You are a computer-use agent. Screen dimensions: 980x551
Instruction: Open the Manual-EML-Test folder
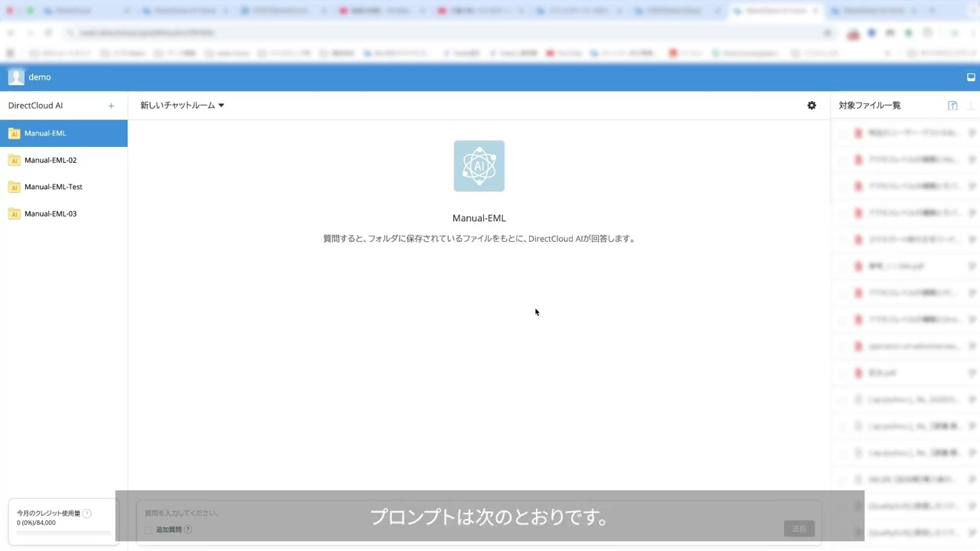64,187
